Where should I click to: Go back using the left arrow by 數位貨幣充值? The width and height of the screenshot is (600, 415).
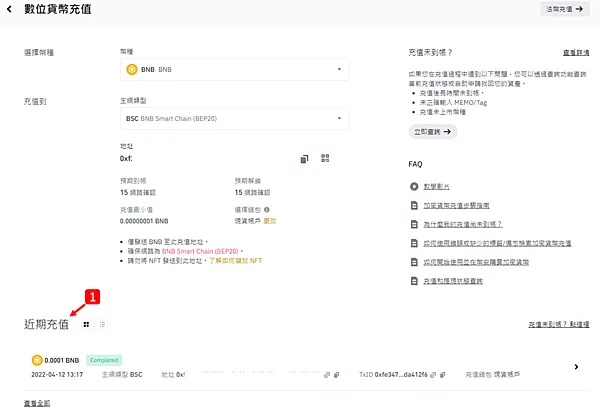click(x=9, y=9)
